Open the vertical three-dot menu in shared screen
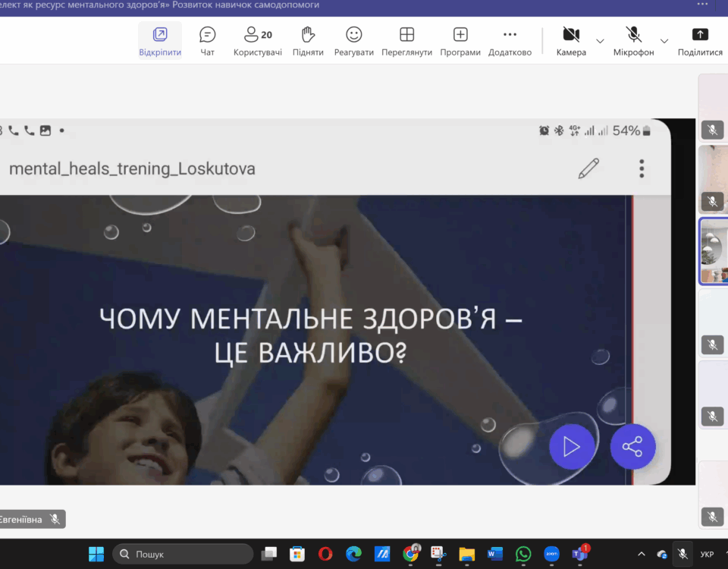728x569 pixels. (x=642, y=168)
